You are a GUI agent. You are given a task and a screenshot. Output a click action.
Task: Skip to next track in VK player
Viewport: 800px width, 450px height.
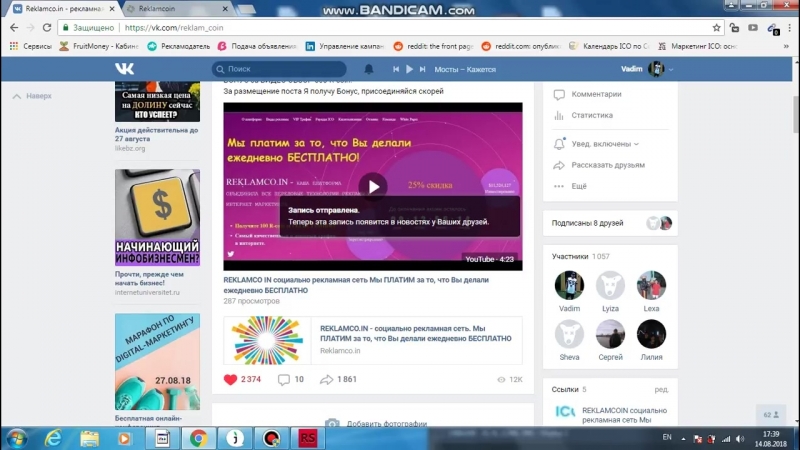pos(422,69)
